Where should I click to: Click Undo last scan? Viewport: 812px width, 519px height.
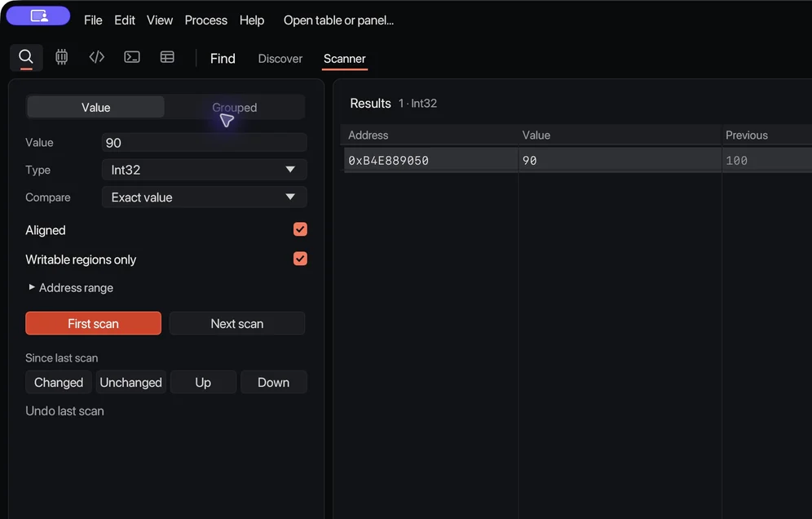coord(64,410)
